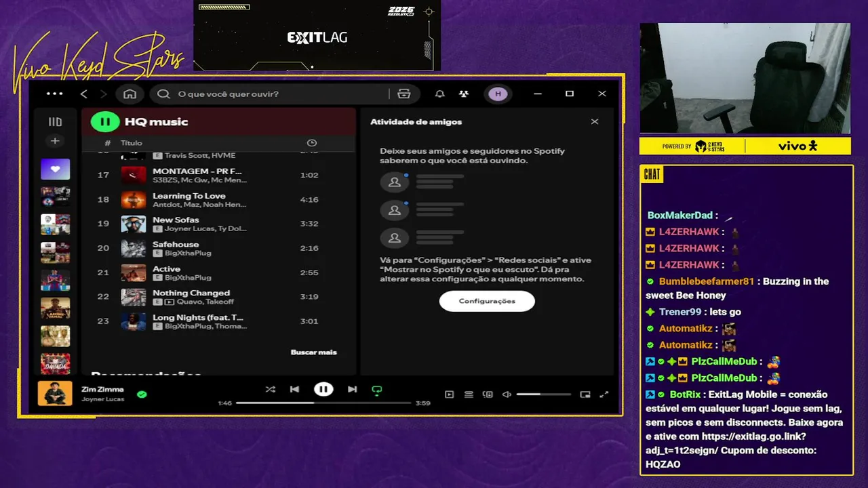The height and width of the screenshot is (488, 868).
Task: Open the Browse icon in search bar
Action: (404, 94)
